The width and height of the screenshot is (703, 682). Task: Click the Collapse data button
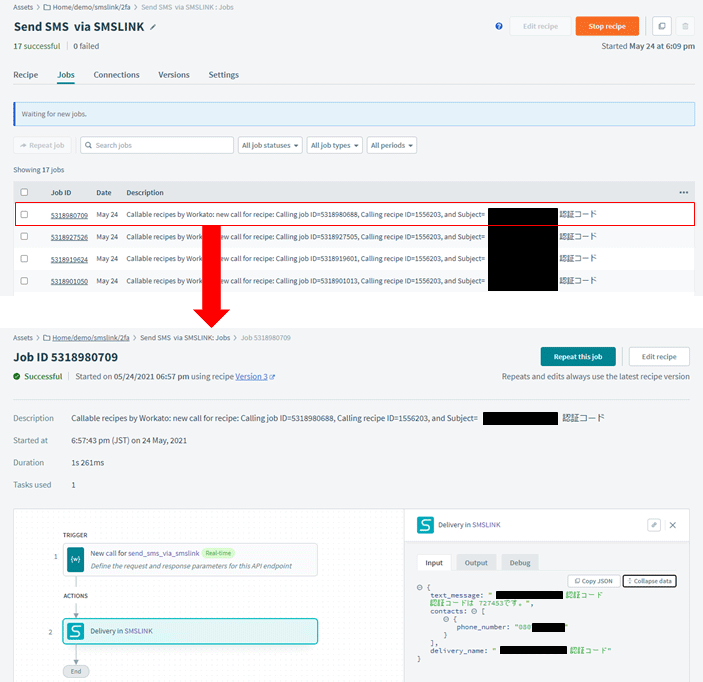click(x=650, y=581)
